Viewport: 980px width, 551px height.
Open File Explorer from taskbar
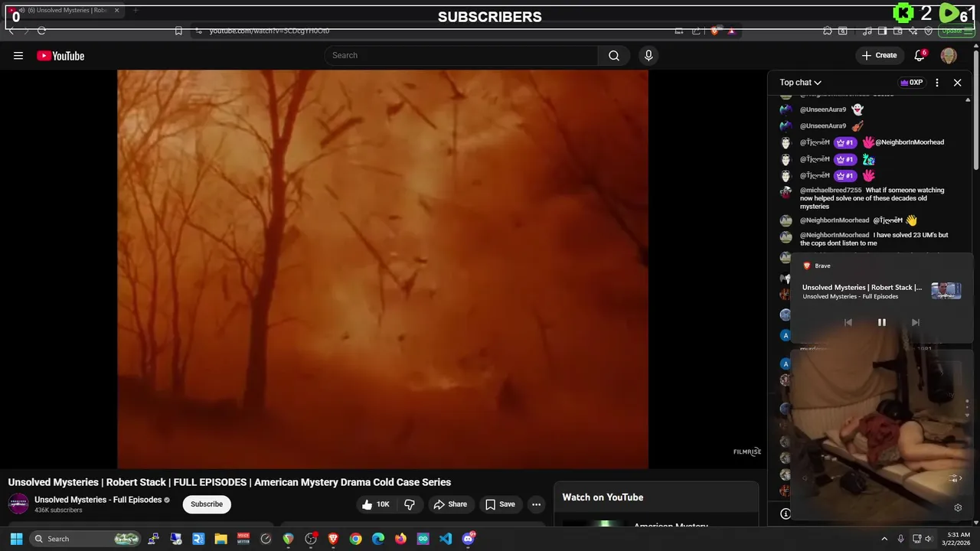click(x=220, y=539)
